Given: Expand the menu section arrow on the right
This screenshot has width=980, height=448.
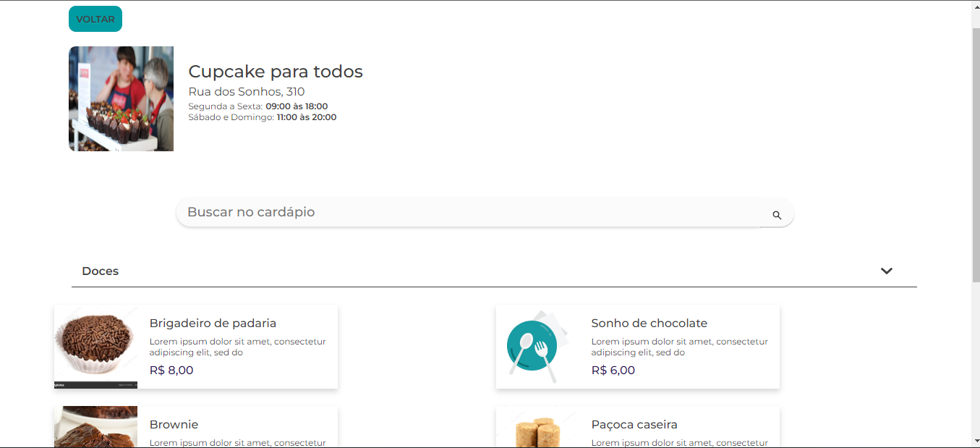Looking at the screenshot, I should (887, 271).
